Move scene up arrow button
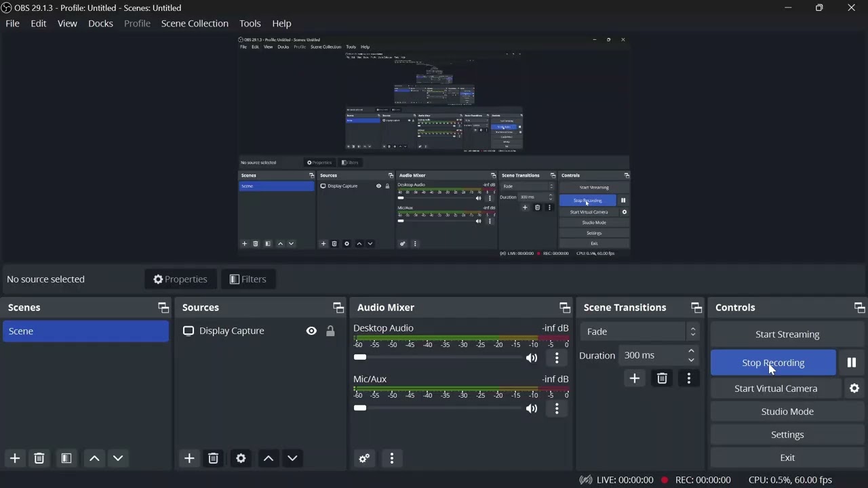This screenshot has height=488, width=868. (x=94, y=458)
